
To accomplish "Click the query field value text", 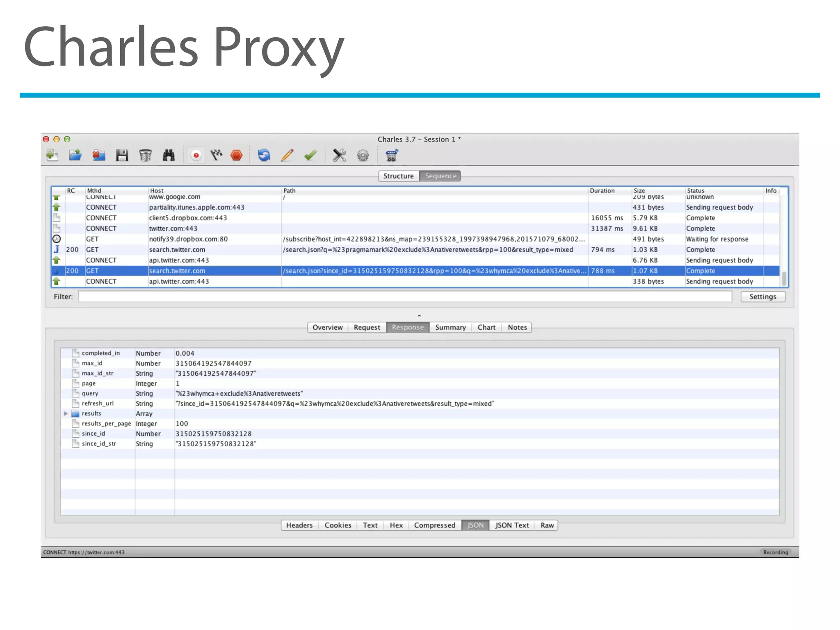I will click(239, 394).
